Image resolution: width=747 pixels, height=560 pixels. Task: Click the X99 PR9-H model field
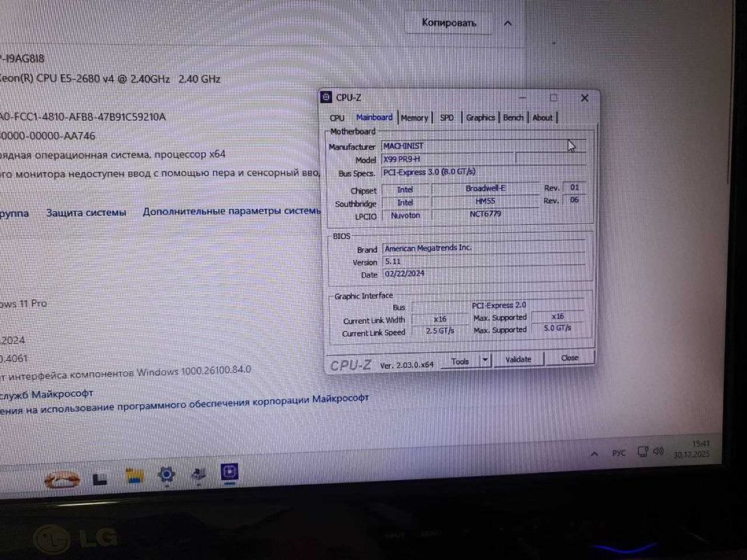point(448,159)
